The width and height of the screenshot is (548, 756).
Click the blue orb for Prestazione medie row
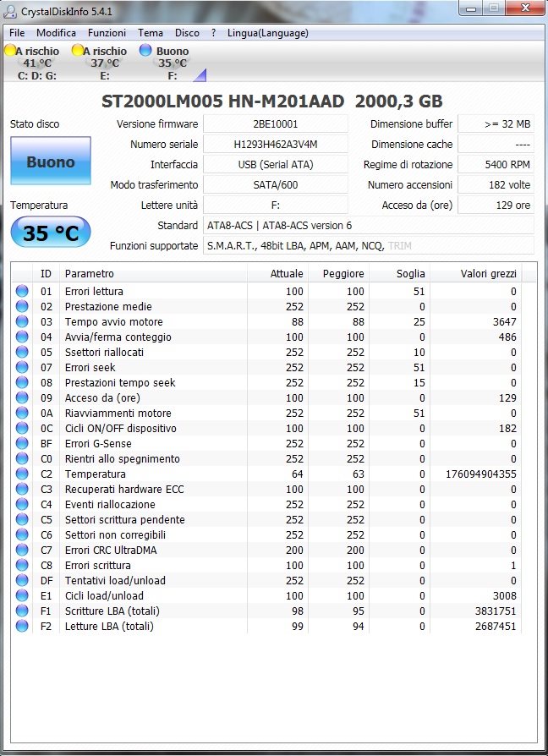point(22,306)
